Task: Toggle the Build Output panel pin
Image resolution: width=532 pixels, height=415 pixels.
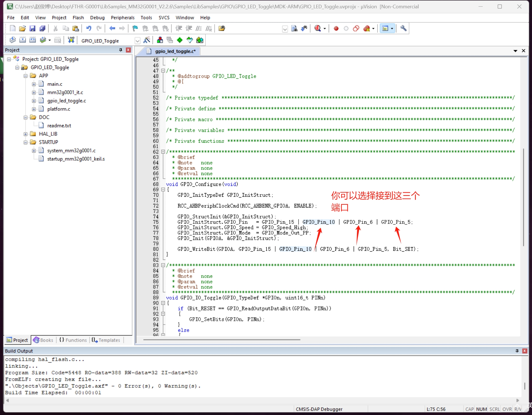Action: click(517, 351)
